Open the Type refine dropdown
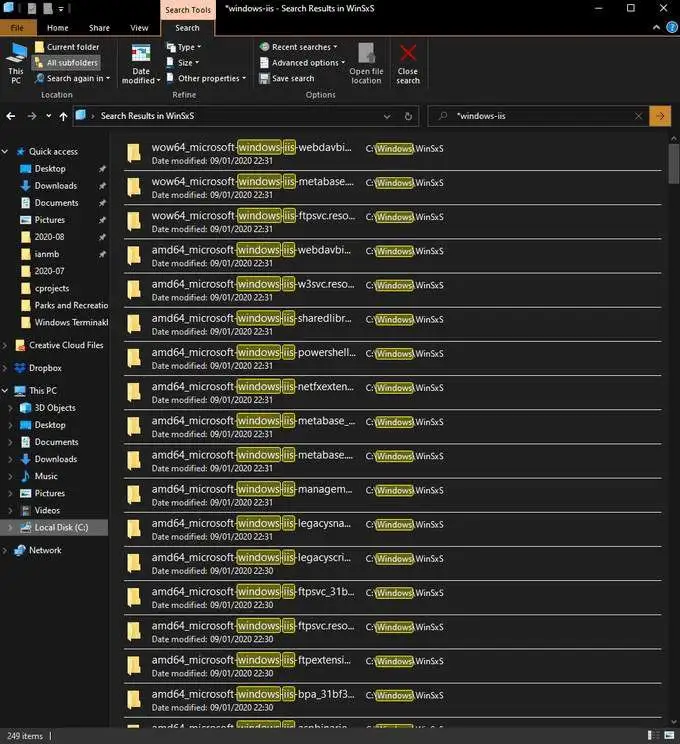The height and width of the screenshot is (744, 680). [x=184, y=47]
